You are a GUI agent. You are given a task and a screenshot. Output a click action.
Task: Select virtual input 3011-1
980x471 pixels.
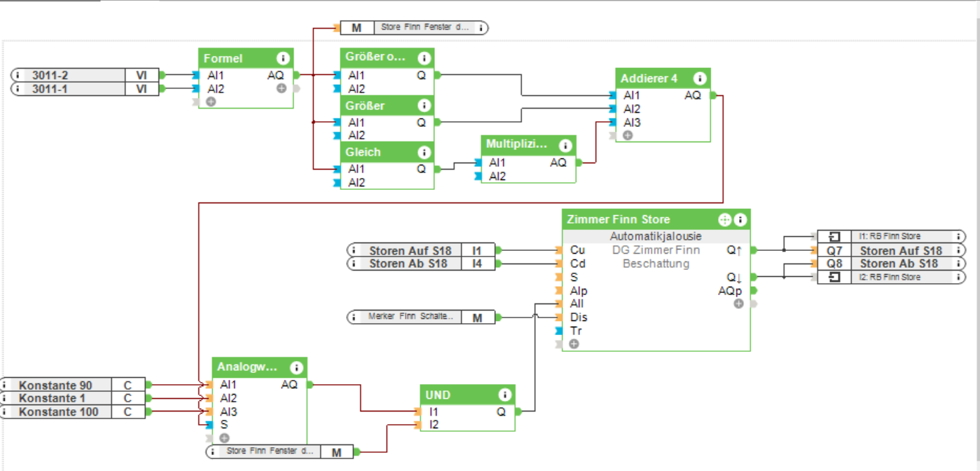click(85, 89)
